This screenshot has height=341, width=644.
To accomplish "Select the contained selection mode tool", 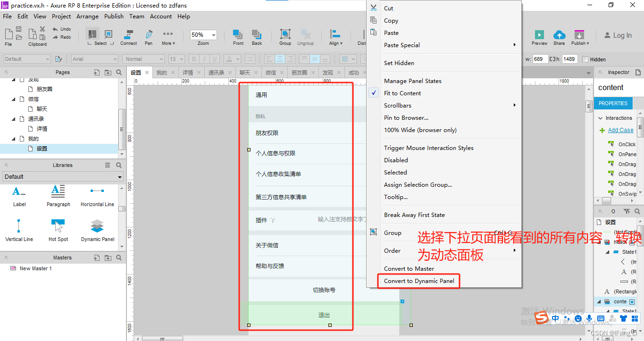I will [x=108, y=34].
